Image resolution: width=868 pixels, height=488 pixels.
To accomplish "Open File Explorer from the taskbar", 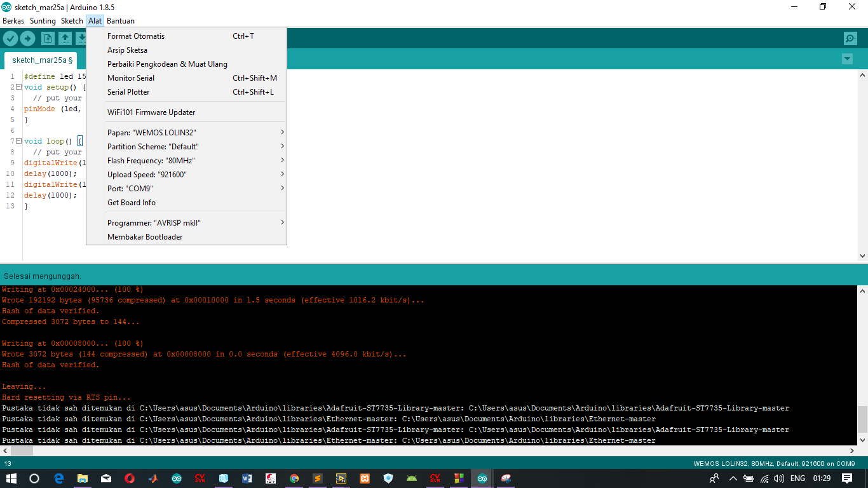I will [x=83, y=478].
